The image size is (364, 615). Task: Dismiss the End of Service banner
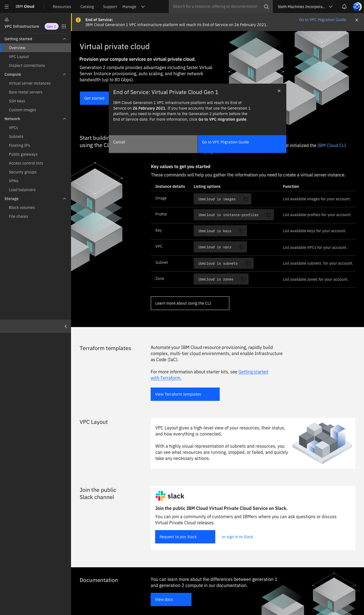[x=357, y=20]
